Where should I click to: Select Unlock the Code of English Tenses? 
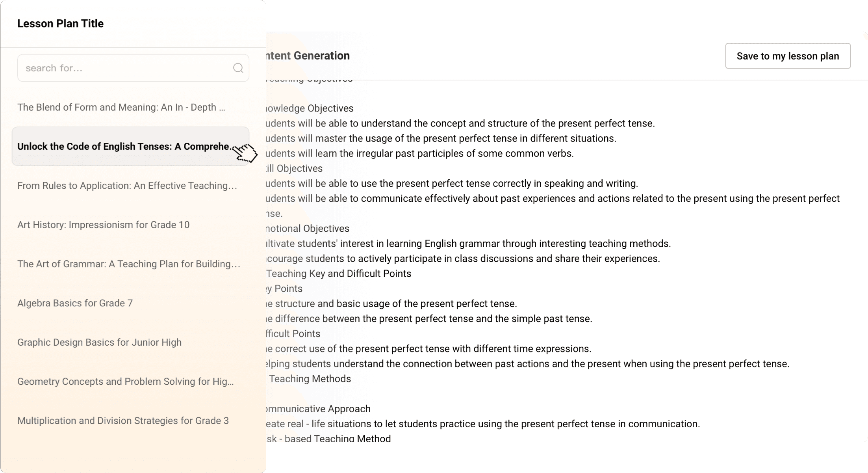pyautogui.click(x=125, y=146)
